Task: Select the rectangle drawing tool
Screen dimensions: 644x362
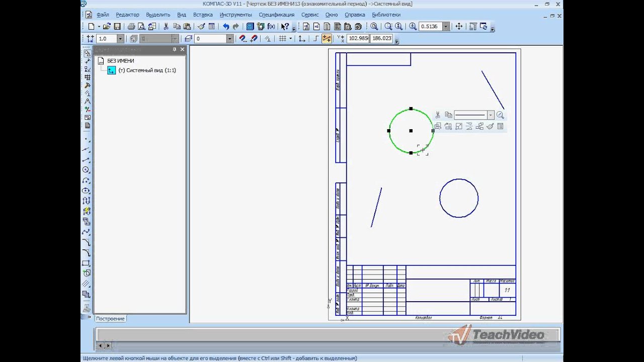Action: (87, 263)
